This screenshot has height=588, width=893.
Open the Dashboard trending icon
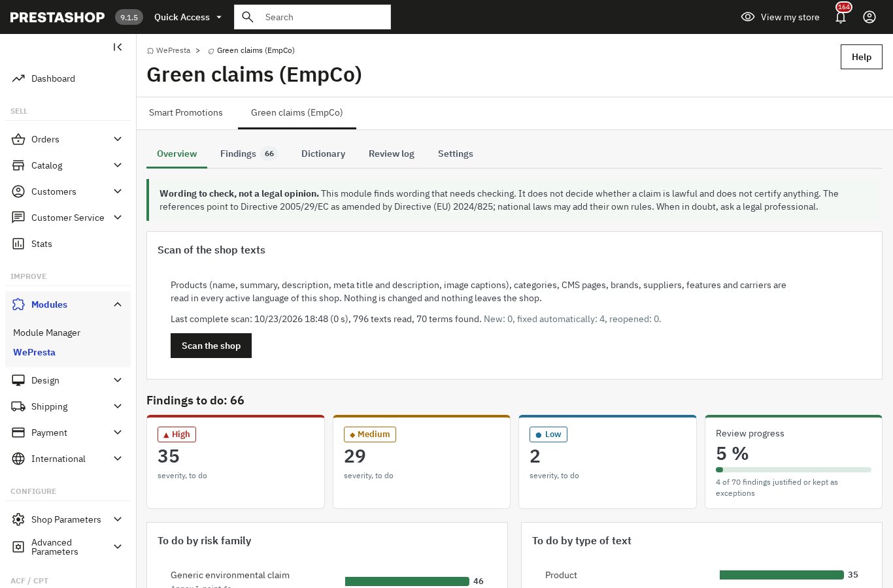(18, 78)
